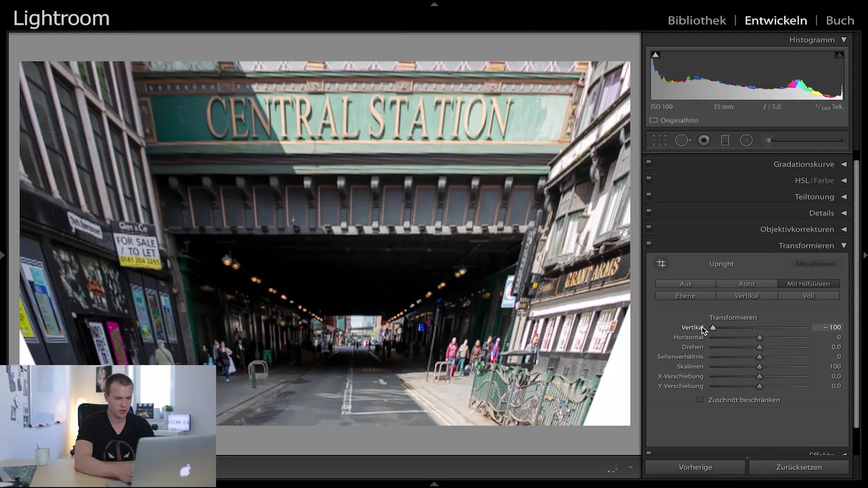
Task: Select the Graduated Filter tool icon
Action: [x=725, y=141]
